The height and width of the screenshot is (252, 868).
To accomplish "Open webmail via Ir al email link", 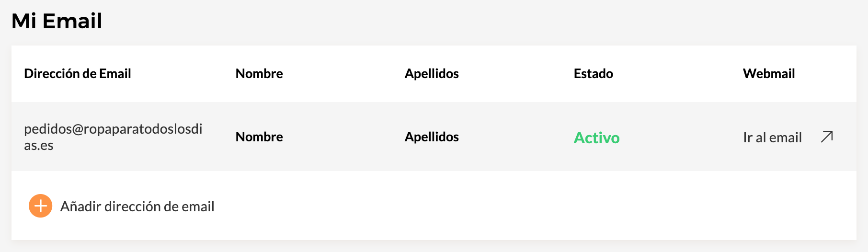I will click(772, 137).
